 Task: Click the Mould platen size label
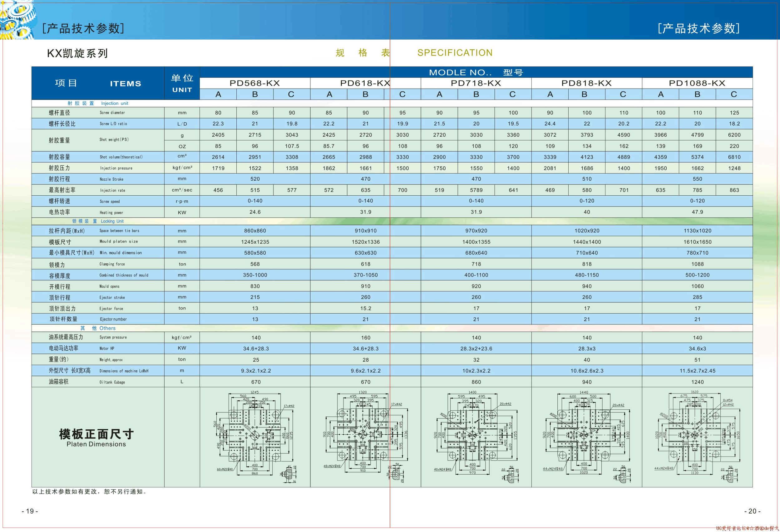(x=118, y=242)
